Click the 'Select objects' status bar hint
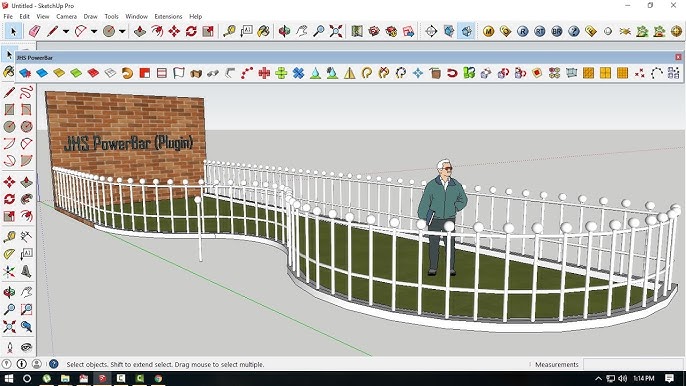686x386 pixels. 165,364
